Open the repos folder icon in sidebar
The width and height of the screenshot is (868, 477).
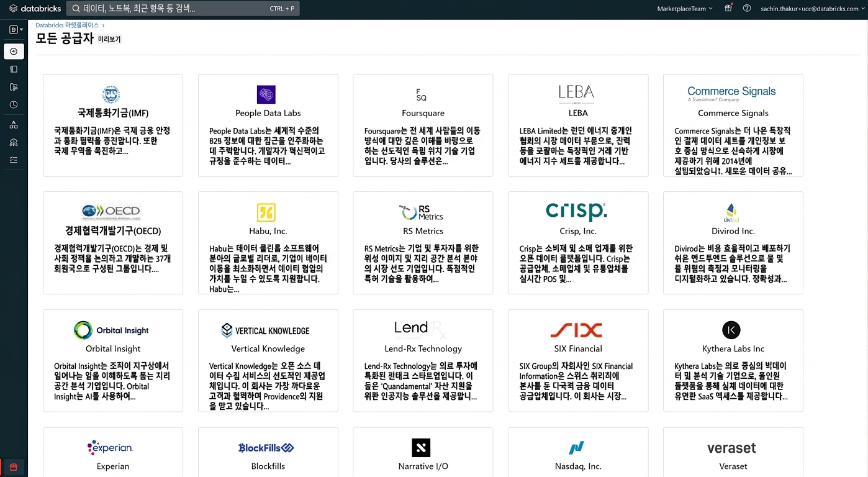click(x=14, y=87)
